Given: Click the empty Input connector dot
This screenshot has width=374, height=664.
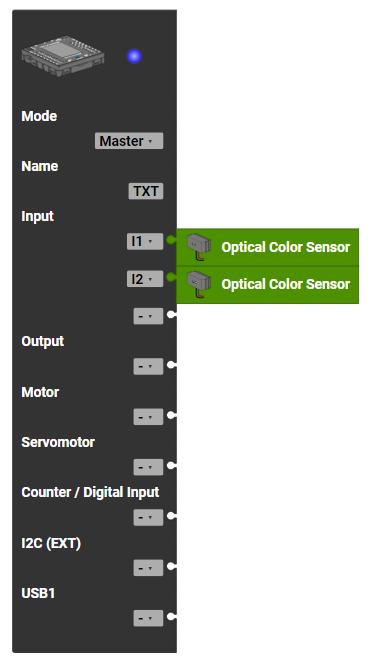Looking at the screenshot, I should 171,315.
